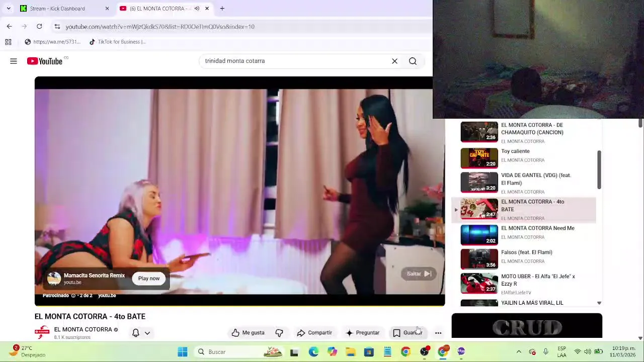Open volume control in system tray
The image size is (644, 362).
click(x=588, y=352)
